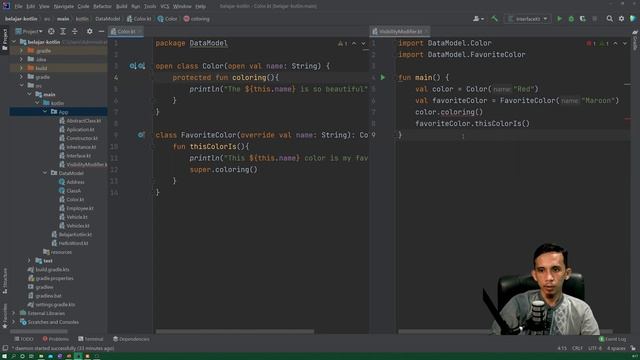This screenshot has width=640, height=360.
Task: Click warning indicator in Color.kt editor
Action: [x=342, y=43]
